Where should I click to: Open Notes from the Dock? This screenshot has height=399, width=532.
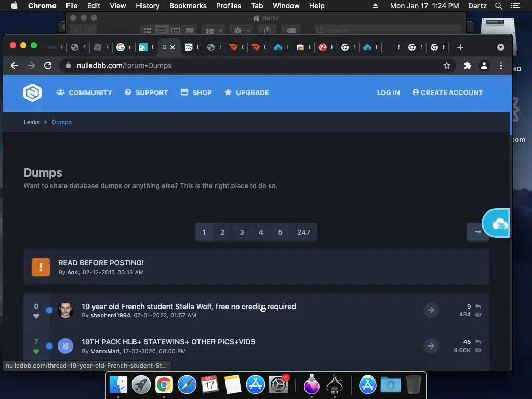pos(232,385)
